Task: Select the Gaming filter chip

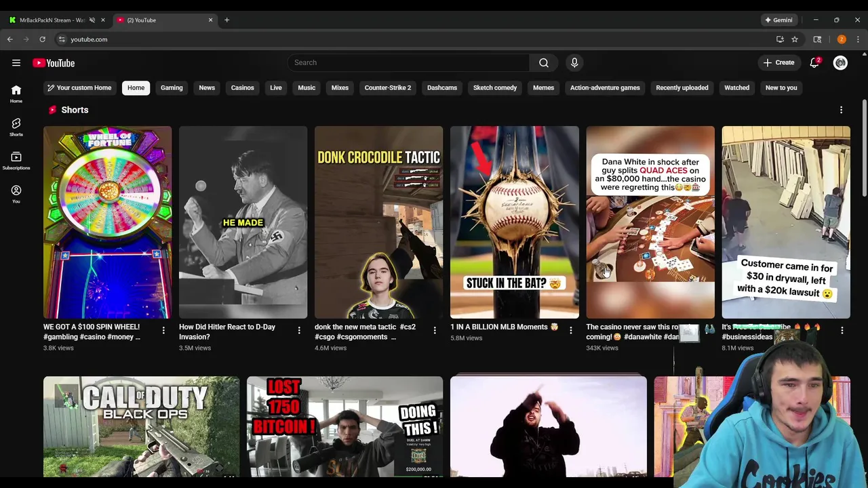Action: pyautogui.click(x=172, y=87)
